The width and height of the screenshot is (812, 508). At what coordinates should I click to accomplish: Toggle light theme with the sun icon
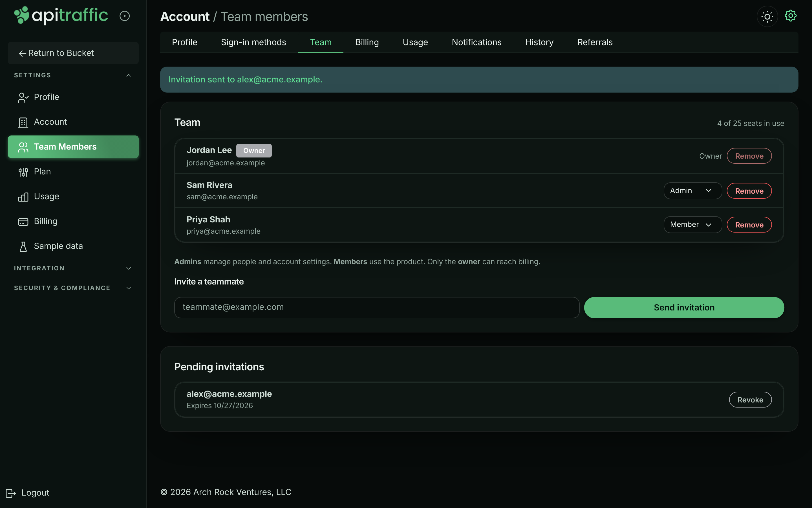click(x=767, y=16)
